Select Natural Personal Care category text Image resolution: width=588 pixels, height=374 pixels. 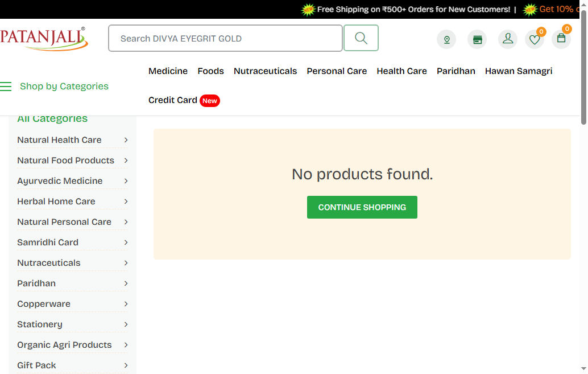64,222
